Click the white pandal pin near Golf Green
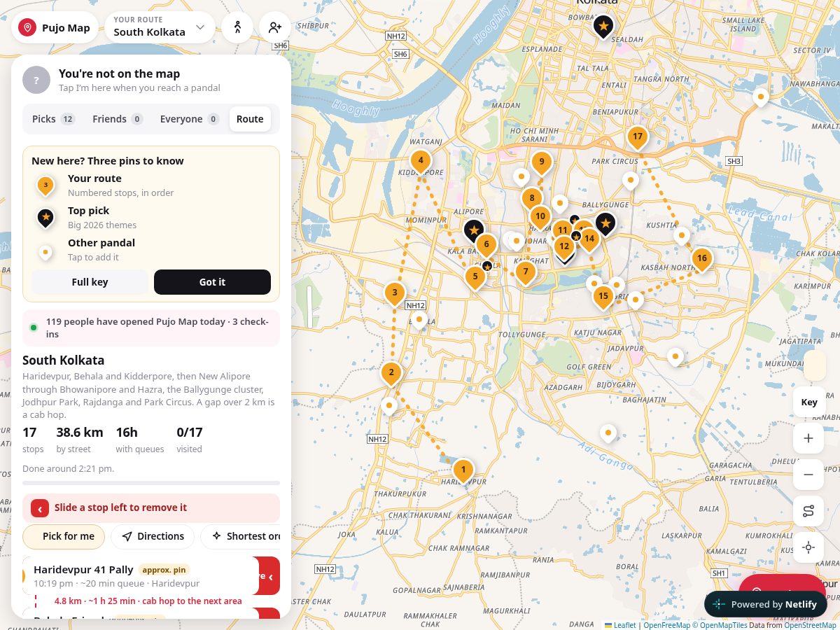The image size is (840, 630). point(675,358)
